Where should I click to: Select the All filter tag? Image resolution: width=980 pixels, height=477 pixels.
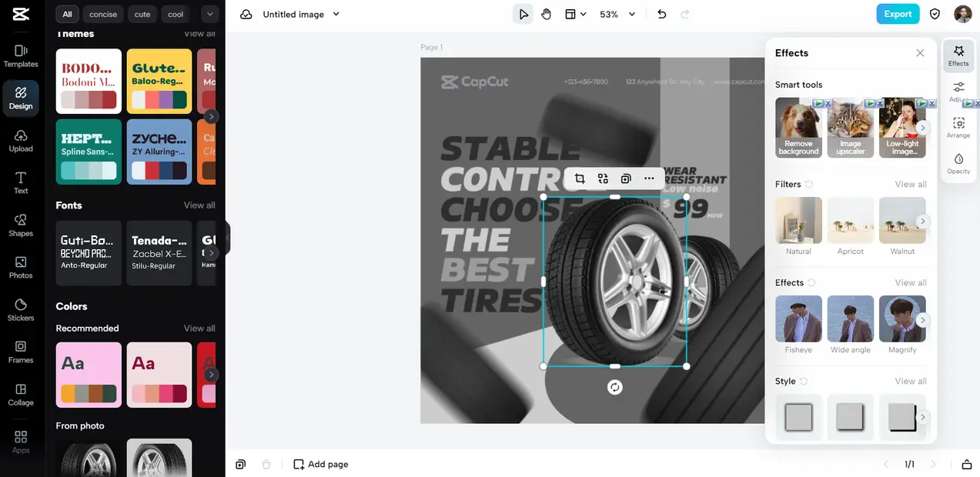point(68,14)
